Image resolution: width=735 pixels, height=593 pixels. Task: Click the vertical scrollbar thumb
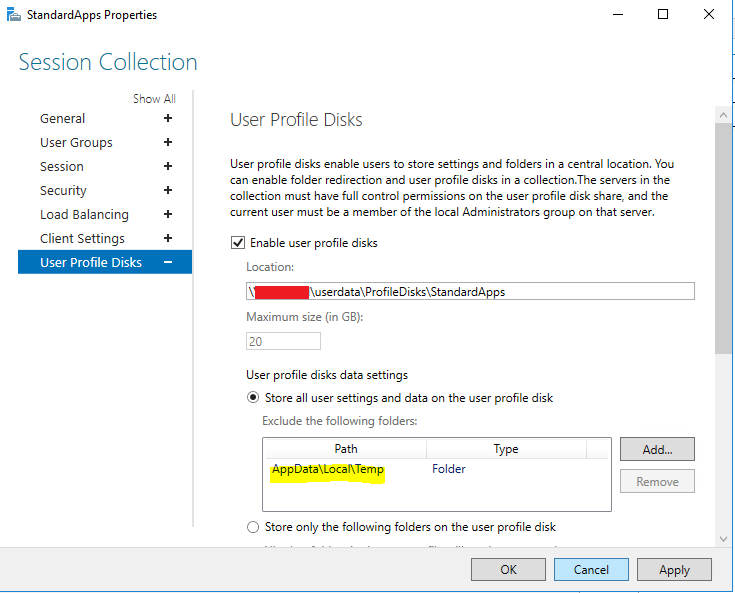click(x=723, y=239)
